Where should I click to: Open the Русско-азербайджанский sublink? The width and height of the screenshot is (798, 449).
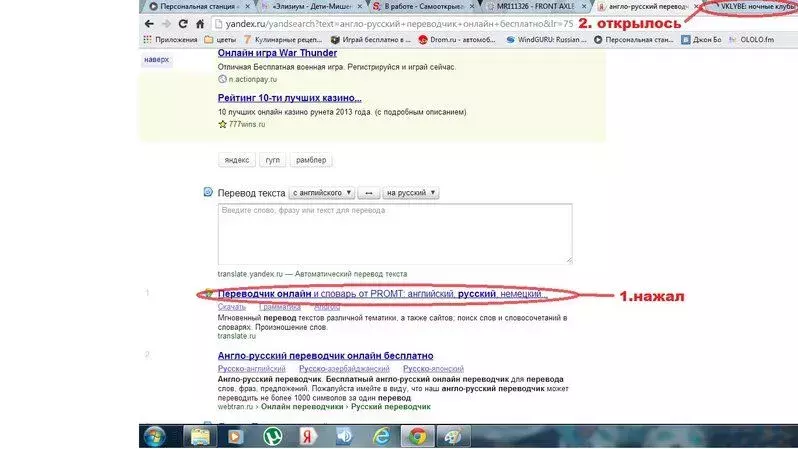344,369
